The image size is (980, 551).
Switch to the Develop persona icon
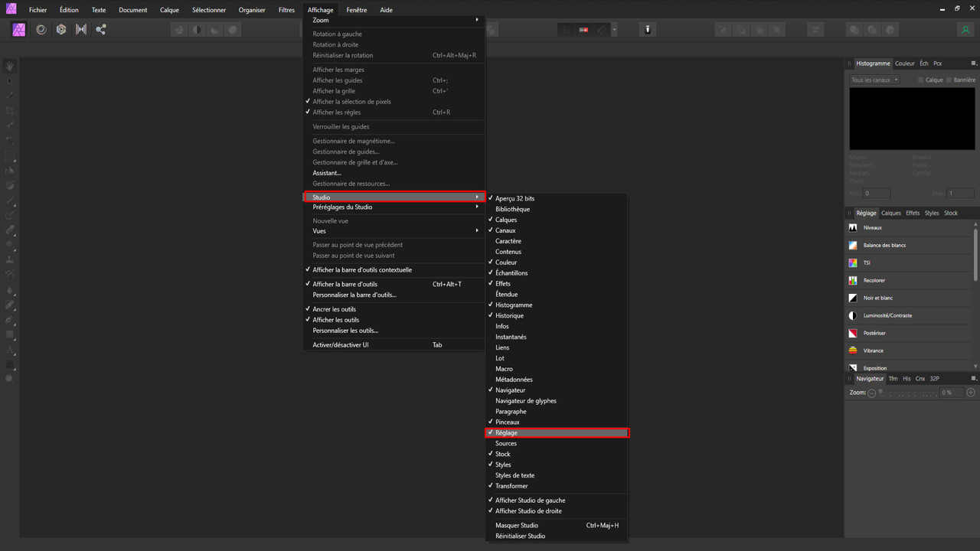[x=61, y=30]
